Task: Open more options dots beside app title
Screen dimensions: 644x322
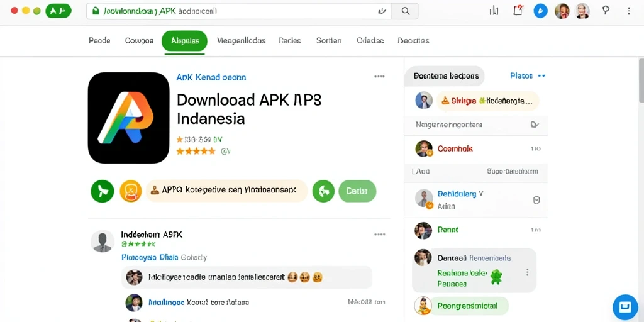Action: (x=379, y=76)
